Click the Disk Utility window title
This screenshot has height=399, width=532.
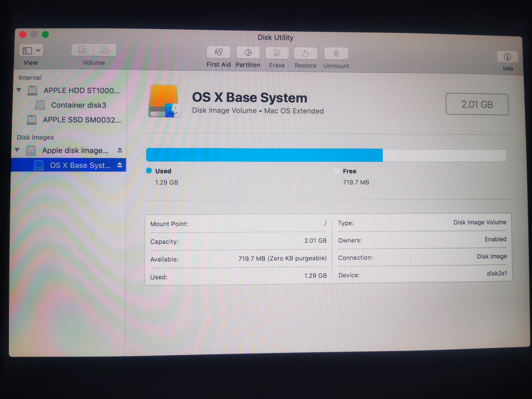coord(275,38)
